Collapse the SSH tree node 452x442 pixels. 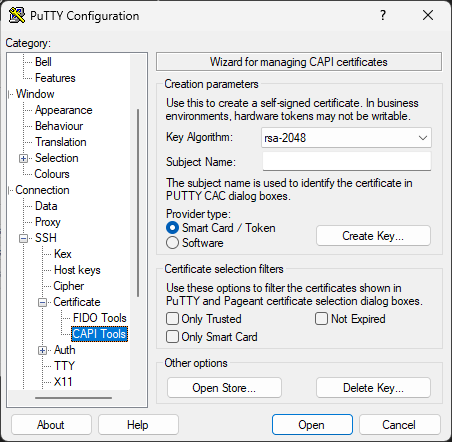[x=23, y=238]
